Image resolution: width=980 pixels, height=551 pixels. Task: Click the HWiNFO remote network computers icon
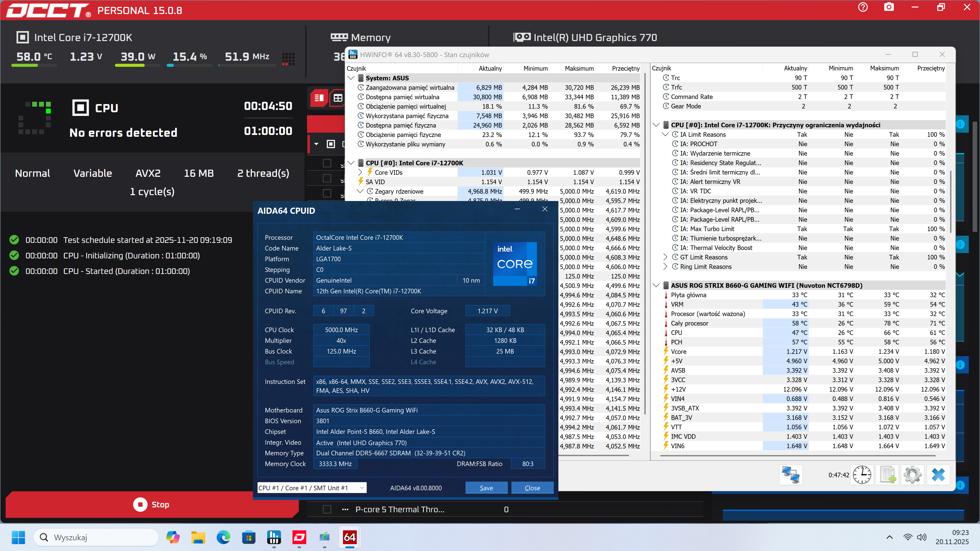click(x=791, y=474)
